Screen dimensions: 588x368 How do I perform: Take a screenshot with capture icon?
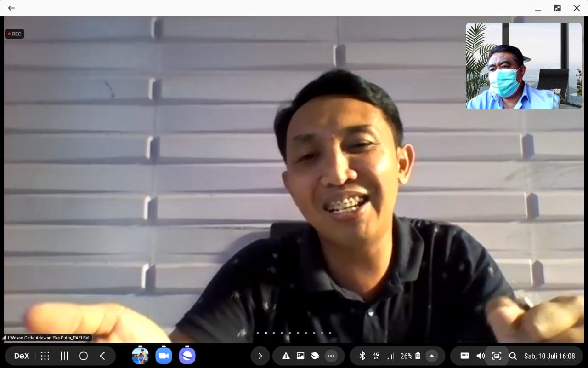click(497, 356)
